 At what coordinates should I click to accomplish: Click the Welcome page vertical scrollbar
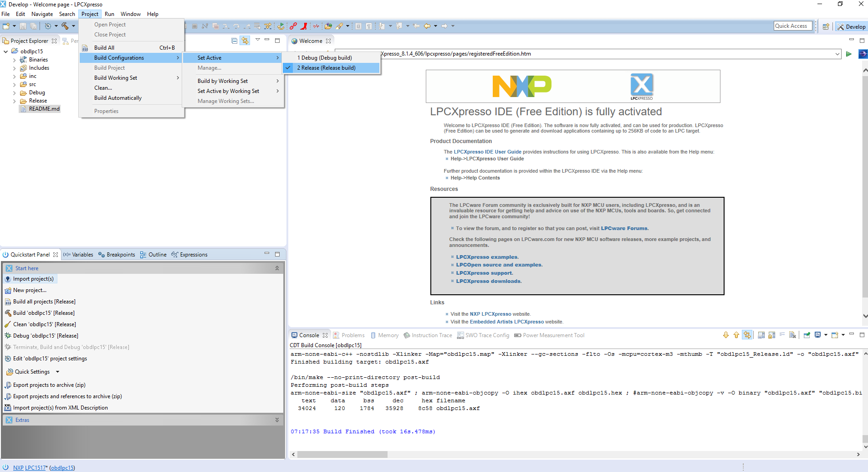click(x=864, y=187)
